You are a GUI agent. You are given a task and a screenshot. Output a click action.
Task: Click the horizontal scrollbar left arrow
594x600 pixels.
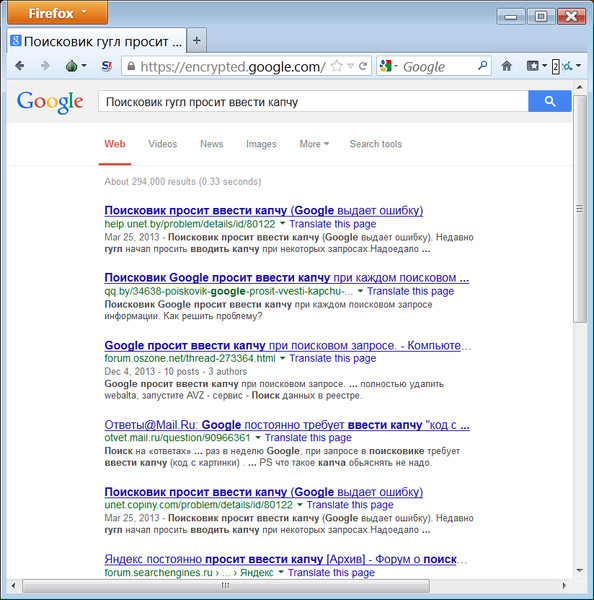[14, 585]
